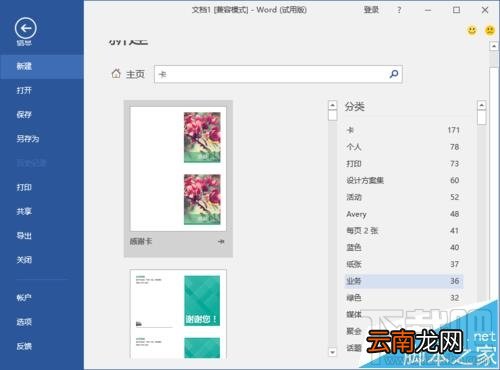Go back using the circled arrow icon
This screenshot has width=500, height=370.
point(25,29)
